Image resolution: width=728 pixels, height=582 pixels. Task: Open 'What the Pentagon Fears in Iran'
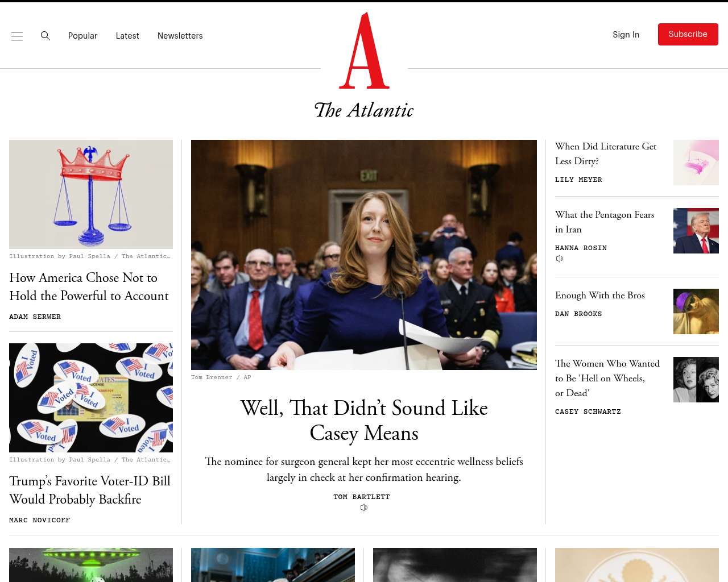pyautogui.click(x=605, y=222)
